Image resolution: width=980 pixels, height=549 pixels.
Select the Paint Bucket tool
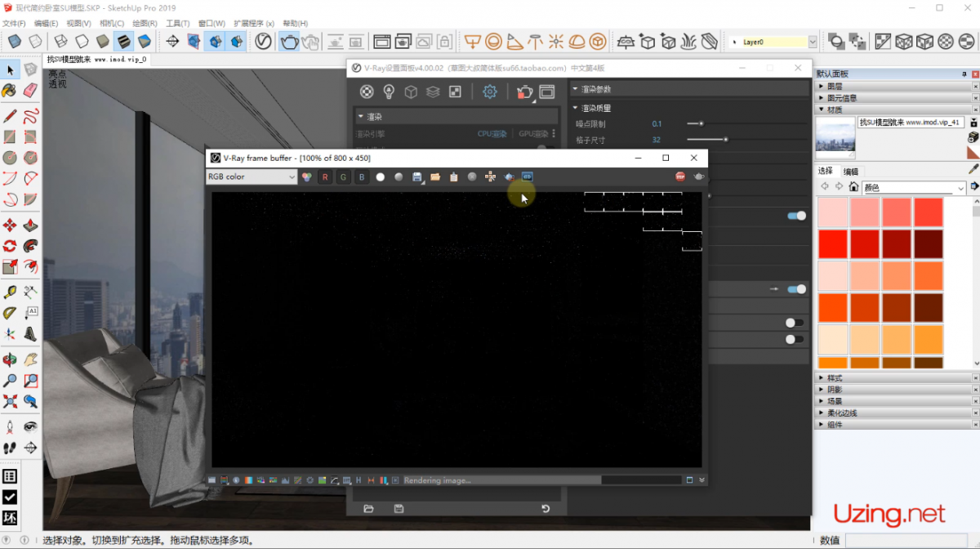point(10,90)
